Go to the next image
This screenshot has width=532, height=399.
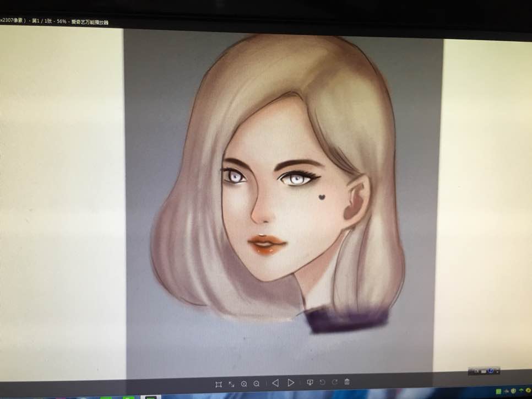(x=291, y=382)
